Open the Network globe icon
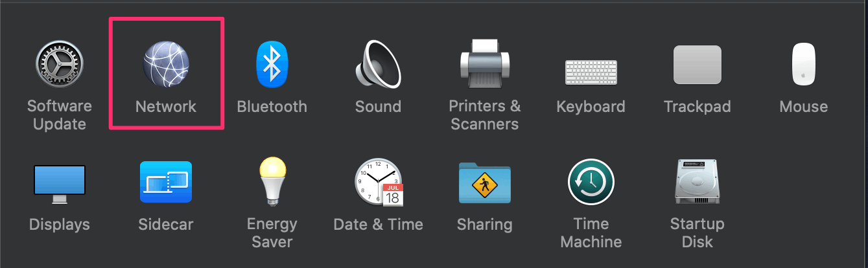Image resolution: width=868 pixels, height=268 pixels. pyautogui.click(x=166, y=65)
